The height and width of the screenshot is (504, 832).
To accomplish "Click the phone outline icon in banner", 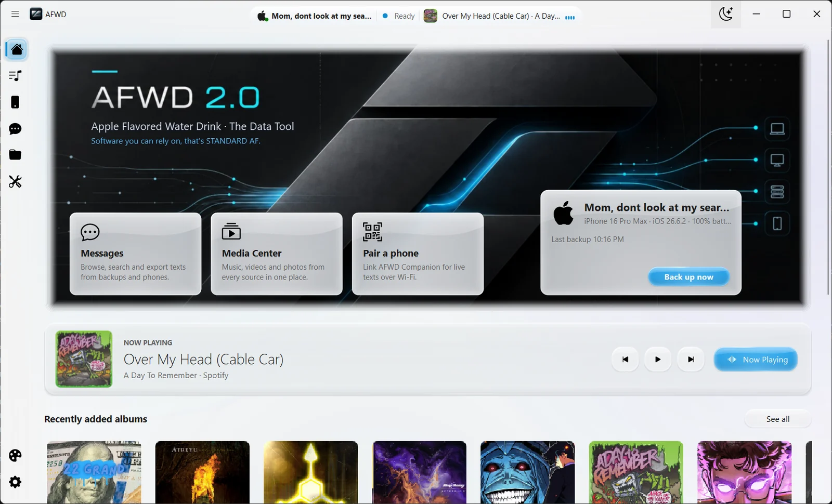I will click(x=777, y=224).
